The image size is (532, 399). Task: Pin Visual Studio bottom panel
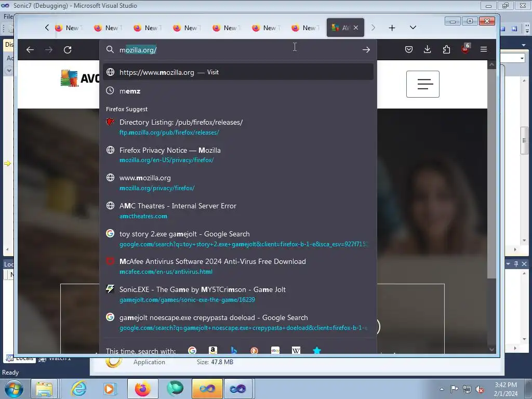pyautogui.click(x=516, y=263)
